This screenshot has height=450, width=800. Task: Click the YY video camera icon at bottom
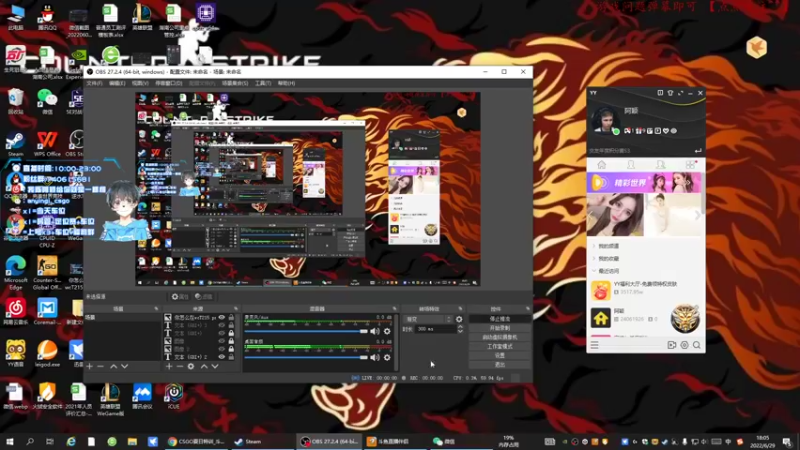(x=671, y=345)
